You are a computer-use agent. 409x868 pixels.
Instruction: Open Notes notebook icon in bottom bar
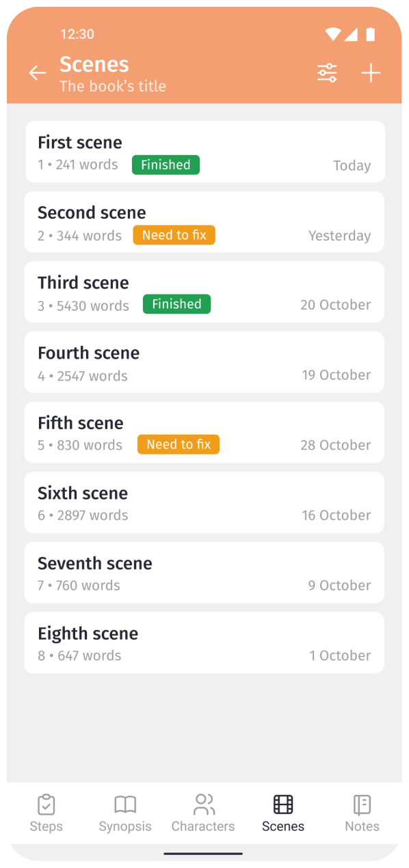pos(362,804)
